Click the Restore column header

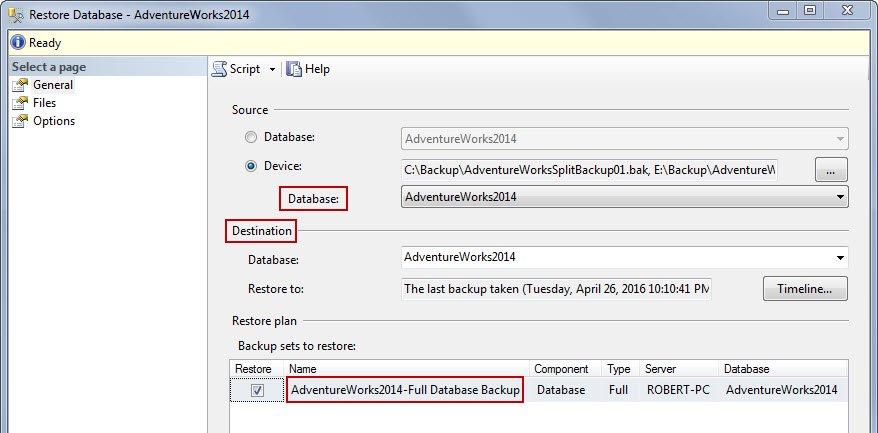[x=257, y=369]
